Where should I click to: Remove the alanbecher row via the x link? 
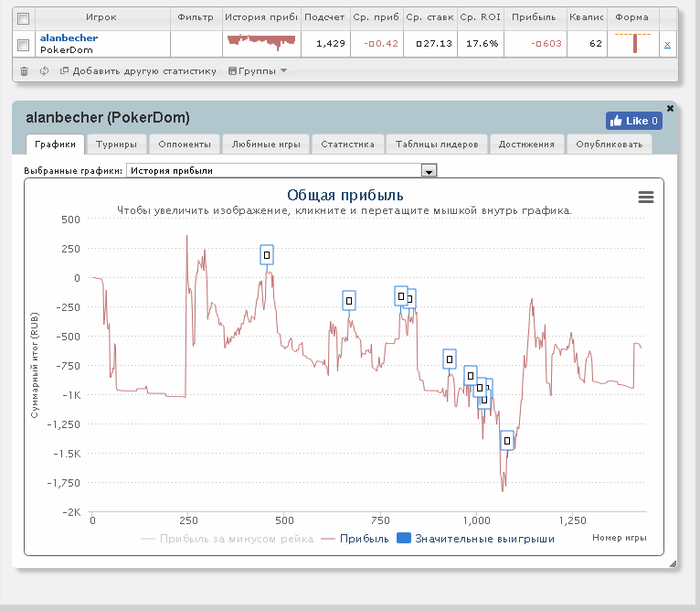point(667,44)
